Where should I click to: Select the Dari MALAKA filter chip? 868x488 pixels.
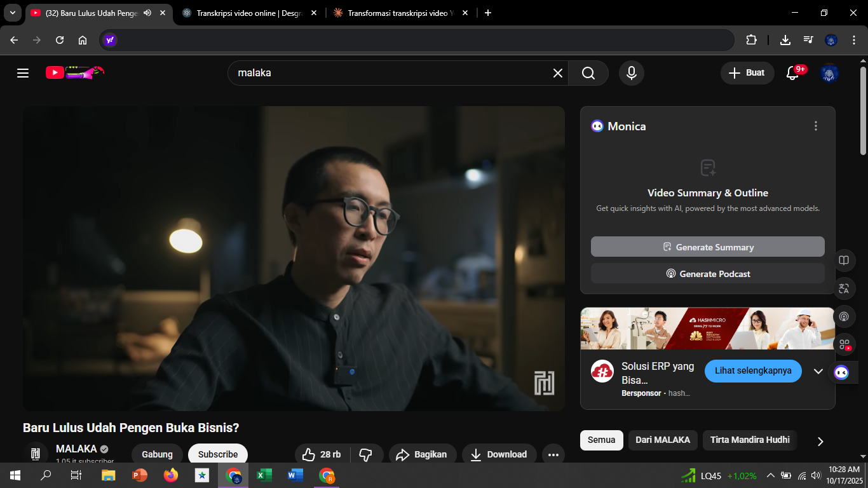[663, 440]
